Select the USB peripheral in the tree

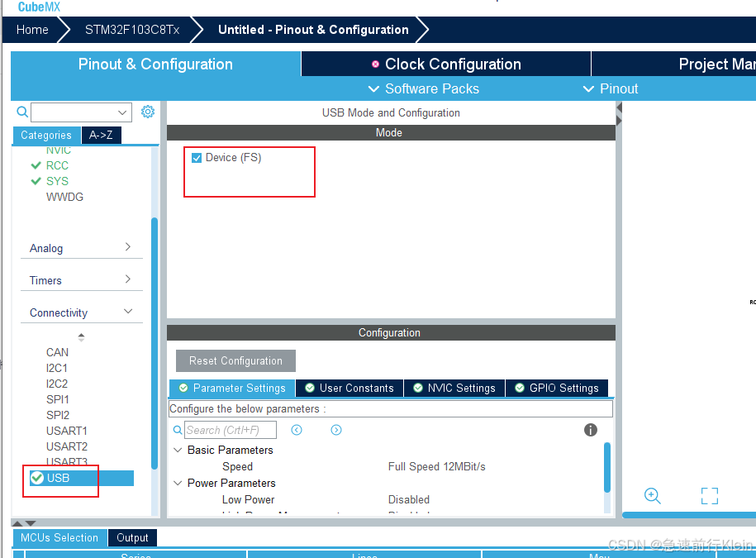pyautogui.click(x=81, y=478)
